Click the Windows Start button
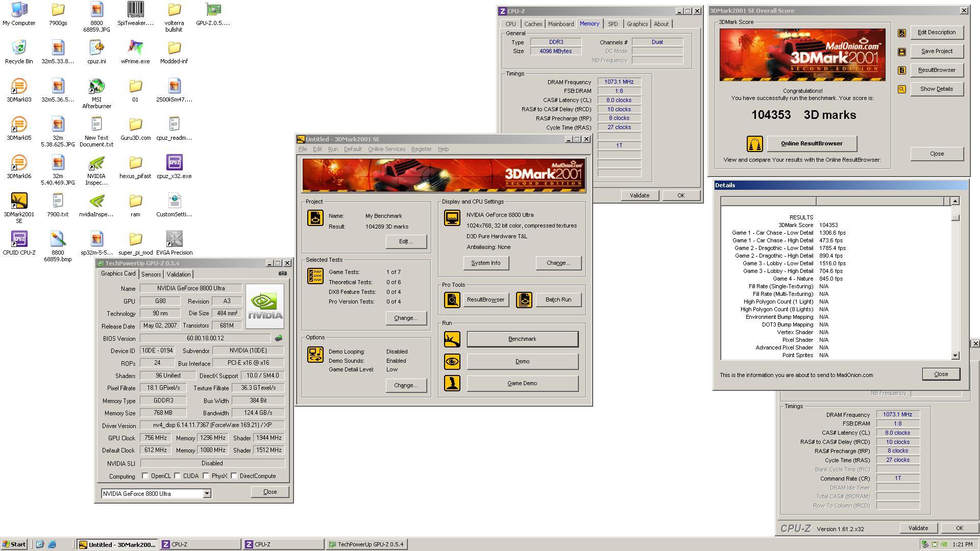The width and height of the screenshot is (980, 551). point(14,544)
